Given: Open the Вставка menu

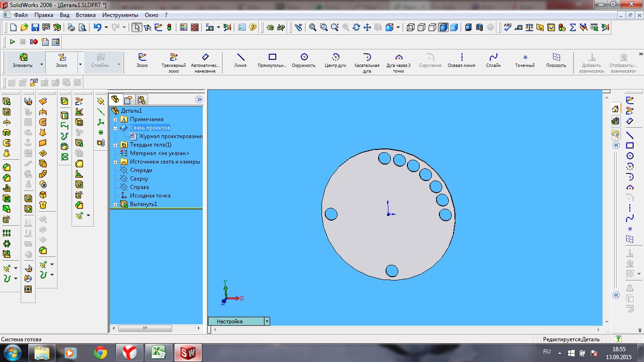Looking at the screenshot, I should click(85, 15).
